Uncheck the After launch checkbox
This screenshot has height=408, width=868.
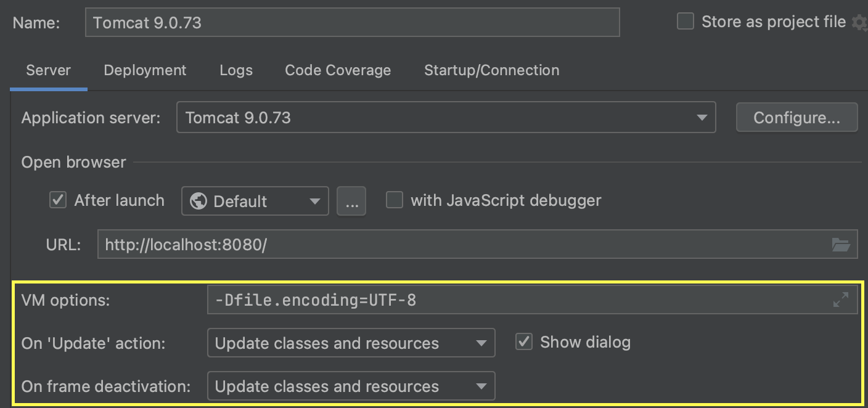click(x=58, y=200)
